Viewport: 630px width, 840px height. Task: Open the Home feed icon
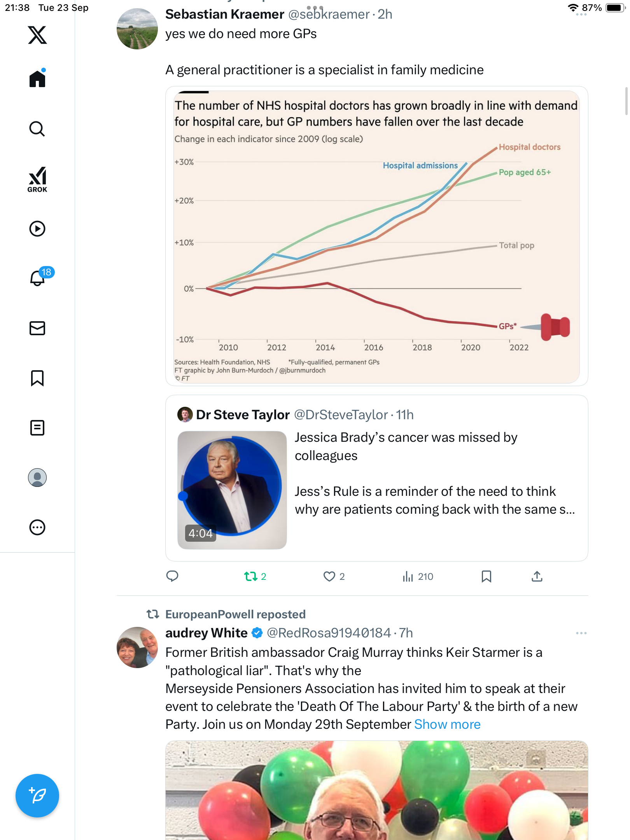point(37,79)
